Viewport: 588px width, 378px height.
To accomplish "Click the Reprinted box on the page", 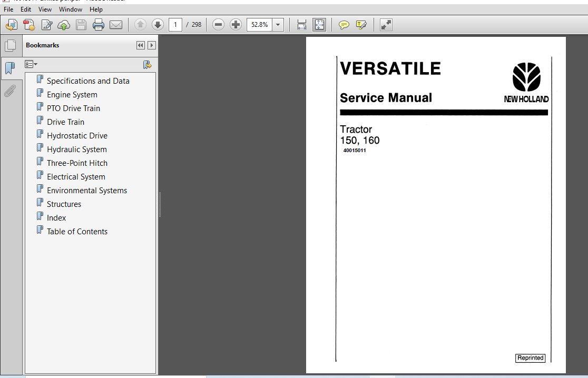I will tap(530, 358).
